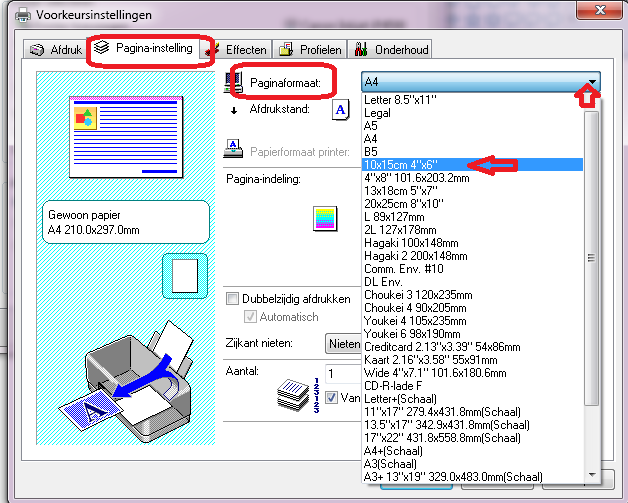
Task: Click the document page preview thumbnail
Action: coord(126,137)
